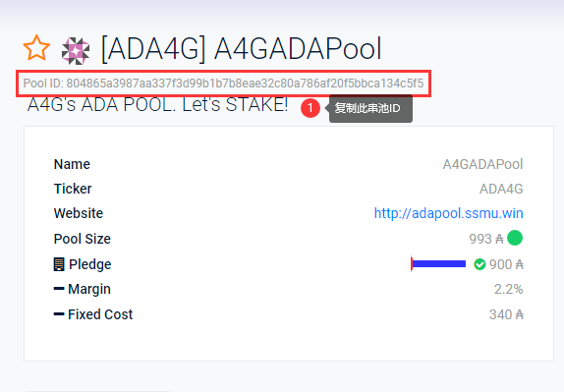564x392 pixels.
Task: Click the Margin label text
Action: pyautogui.click(x=89, y=289)
